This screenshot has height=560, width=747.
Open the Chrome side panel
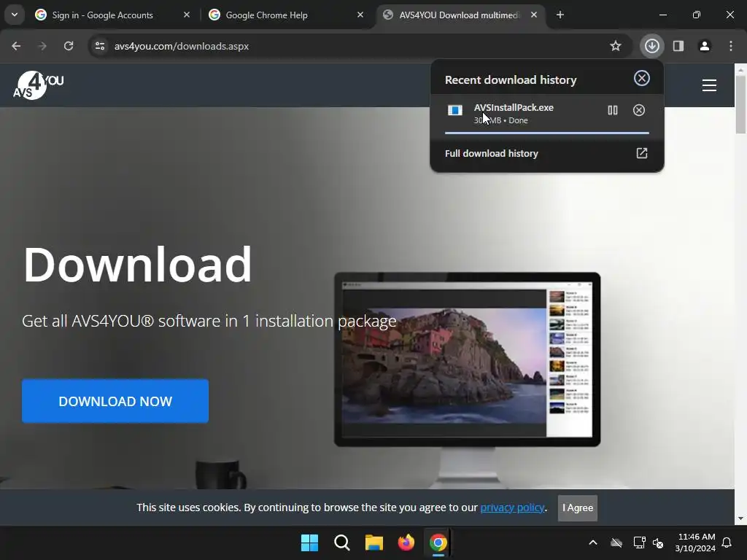(678, 46)
